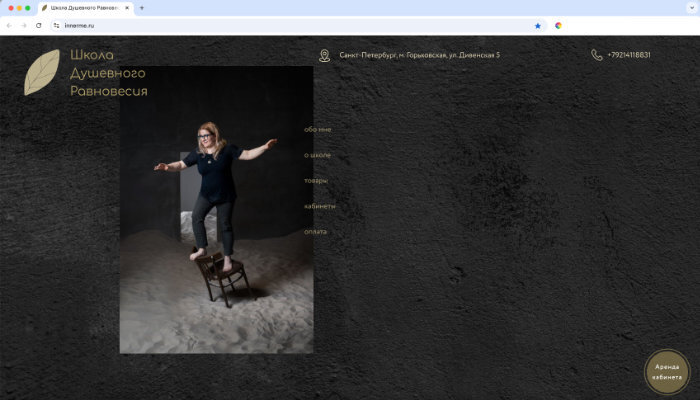Select the Школа Душевного Равновесия browser tab
This screenshot has width=700, height=400.
pos(86,8)
